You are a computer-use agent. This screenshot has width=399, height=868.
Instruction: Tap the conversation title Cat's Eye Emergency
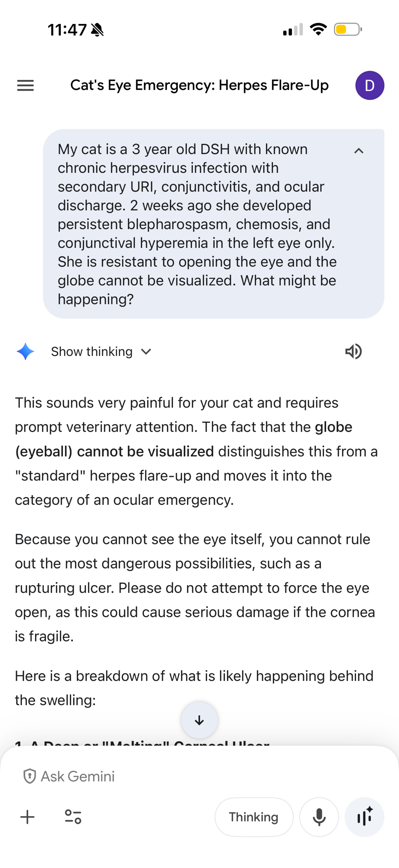coord(199,85)
